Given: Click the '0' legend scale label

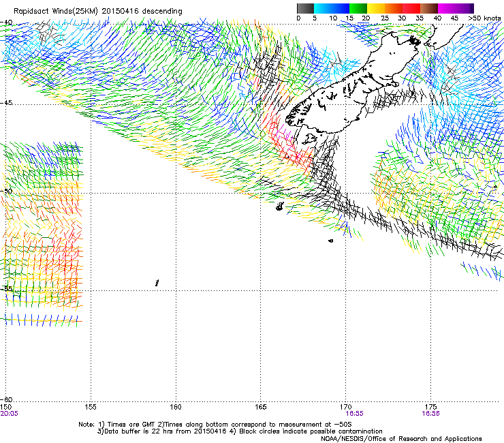Looking at the screenshot, I should (298, 18).
